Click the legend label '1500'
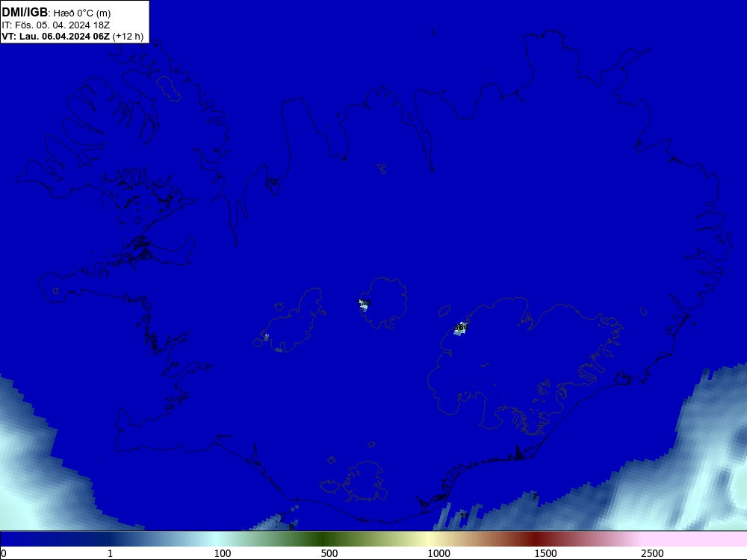This screenshot has height=560, width=747. point(545,553)
